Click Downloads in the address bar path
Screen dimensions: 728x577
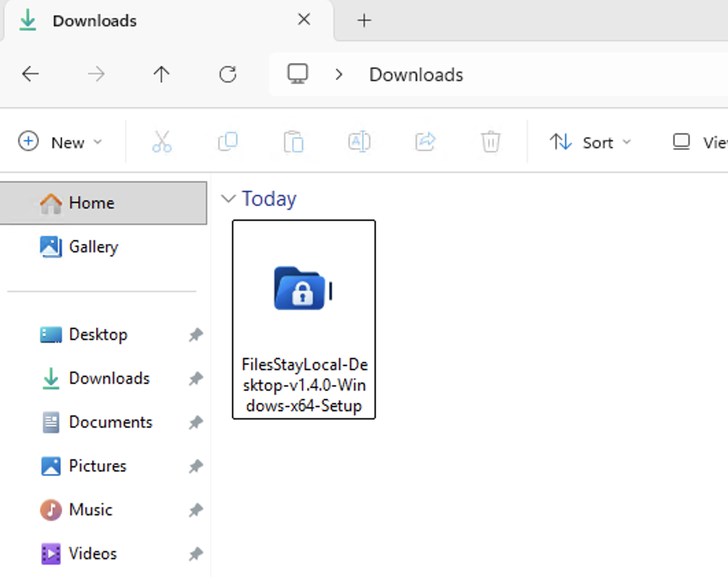(x=416, y=75)
